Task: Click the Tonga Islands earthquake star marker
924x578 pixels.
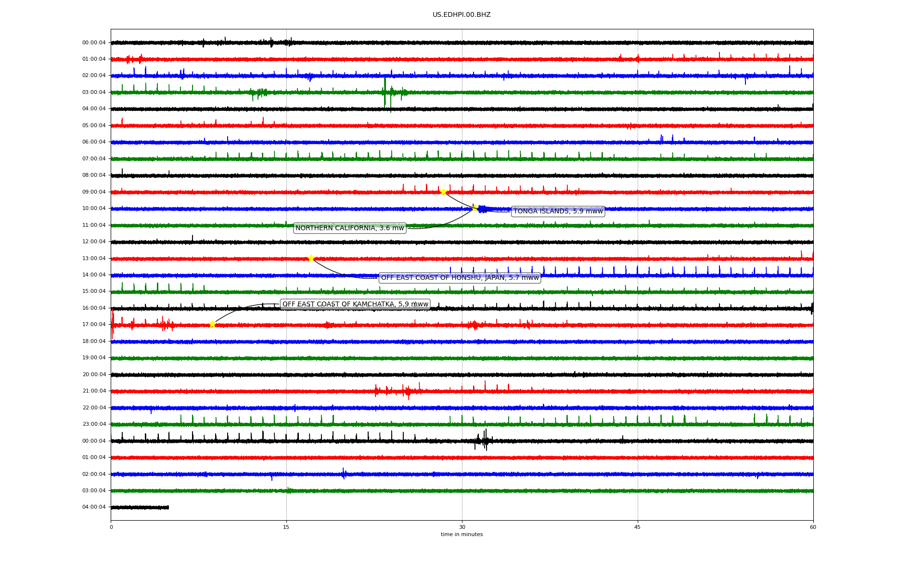Action: (x=443, y=192)
